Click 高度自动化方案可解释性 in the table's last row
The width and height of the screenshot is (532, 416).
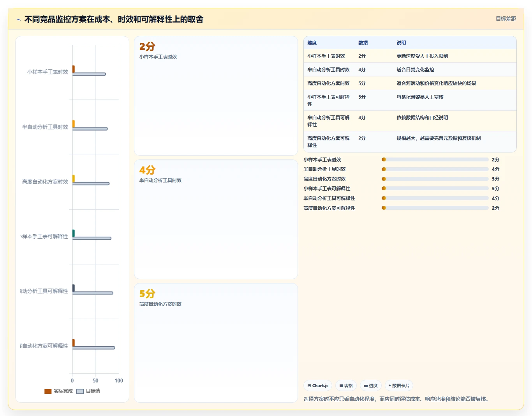tap(328, 142)
